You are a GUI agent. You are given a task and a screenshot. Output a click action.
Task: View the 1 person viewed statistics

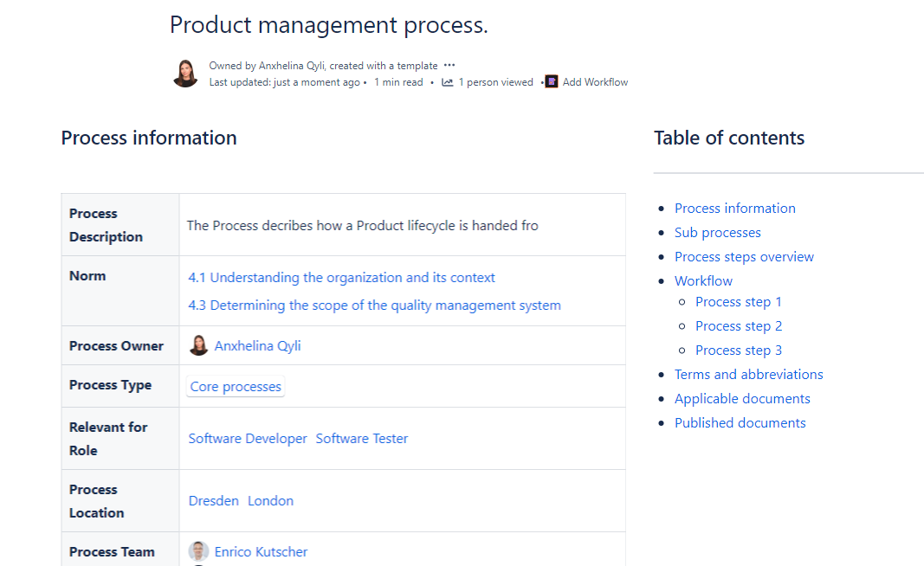pyautogui.click(x=495, y=82)
